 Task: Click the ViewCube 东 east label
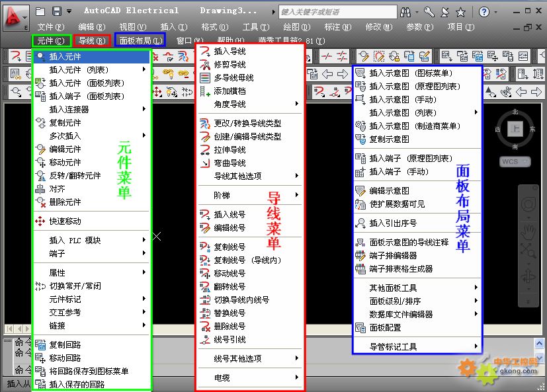pos(532,129)
